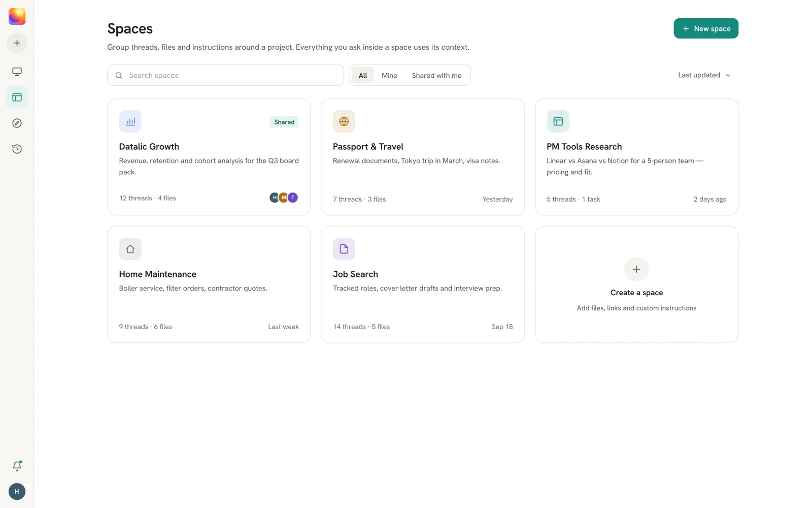This screenshot has height=508, width=812.
Task: Click "7 threads · 3 files" text
Action: pyautogui.click(x=359, y=199)
